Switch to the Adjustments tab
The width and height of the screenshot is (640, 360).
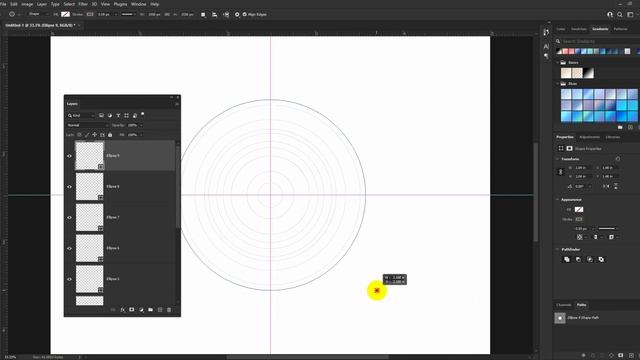pyautogui.click(x=589, y=137)
